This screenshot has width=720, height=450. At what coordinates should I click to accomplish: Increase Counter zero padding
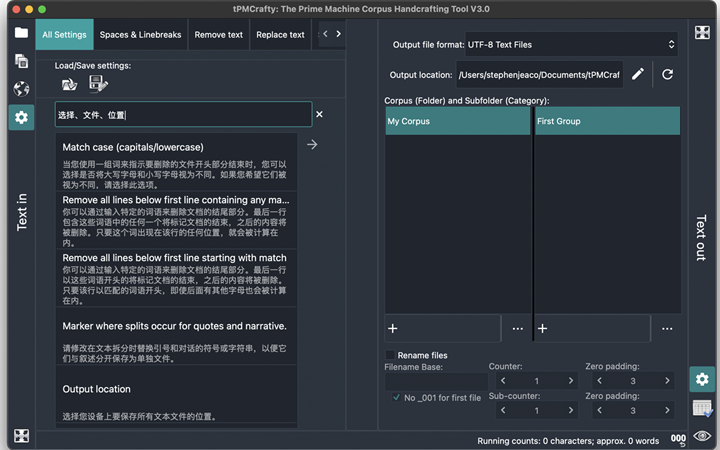click(667, 381)
